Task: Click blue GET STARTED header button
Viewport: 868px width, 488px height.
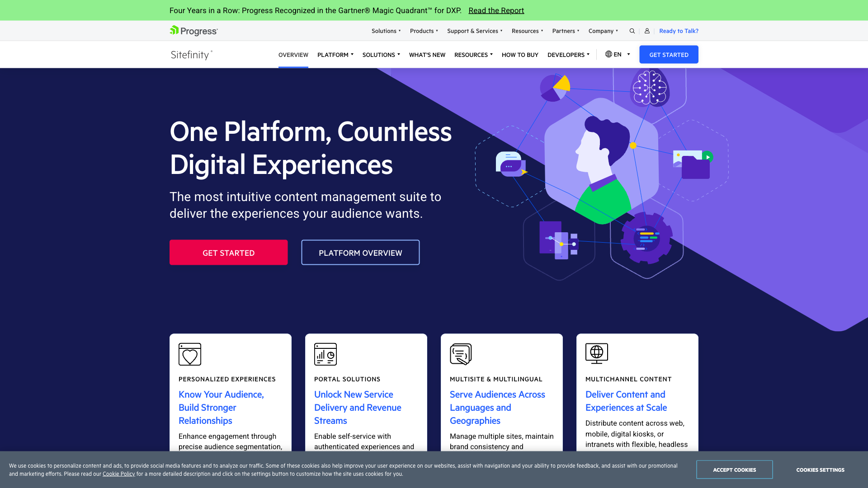Action: point(669,55)
